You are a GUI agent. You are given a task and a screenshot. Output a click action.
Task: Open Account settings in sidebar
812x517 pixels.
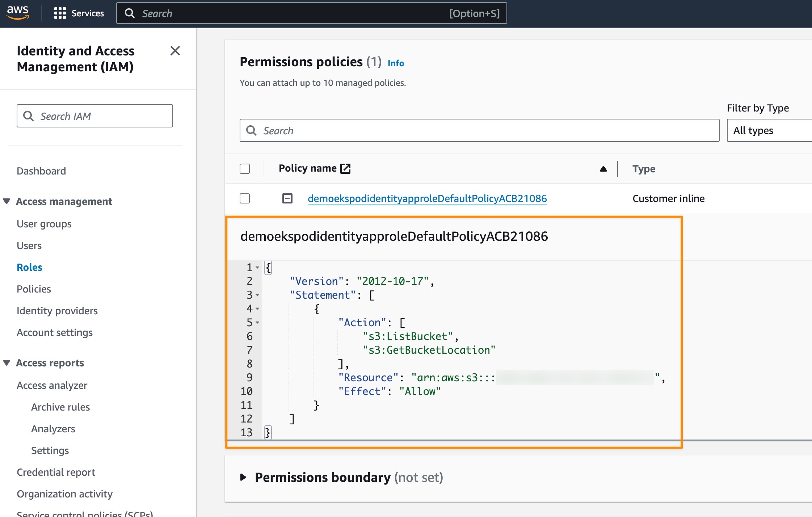tap(55, 332)
